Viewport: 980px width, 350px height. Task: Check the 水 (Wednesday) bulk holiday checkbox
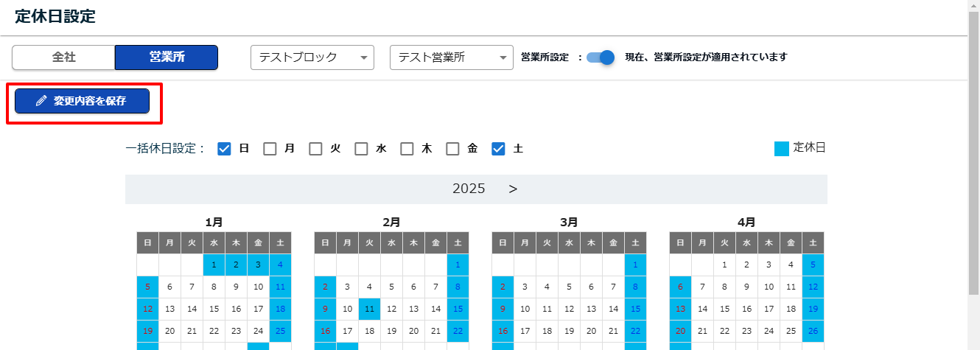(362, 149)
